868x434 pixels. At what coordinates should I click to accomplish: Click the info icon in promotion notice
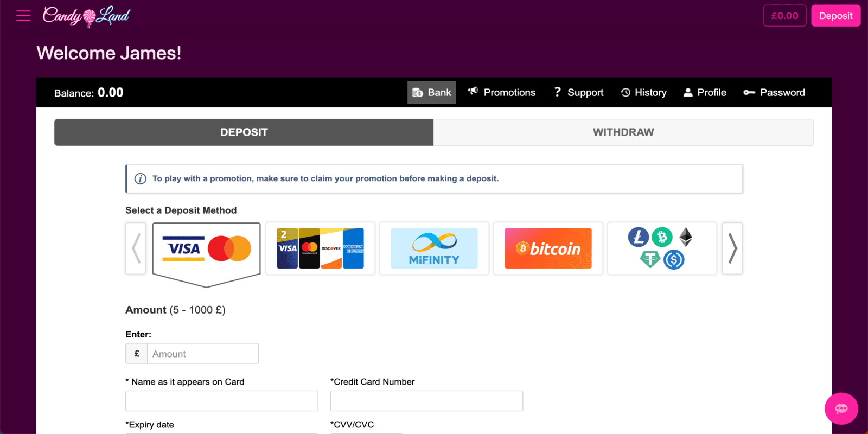141,179
